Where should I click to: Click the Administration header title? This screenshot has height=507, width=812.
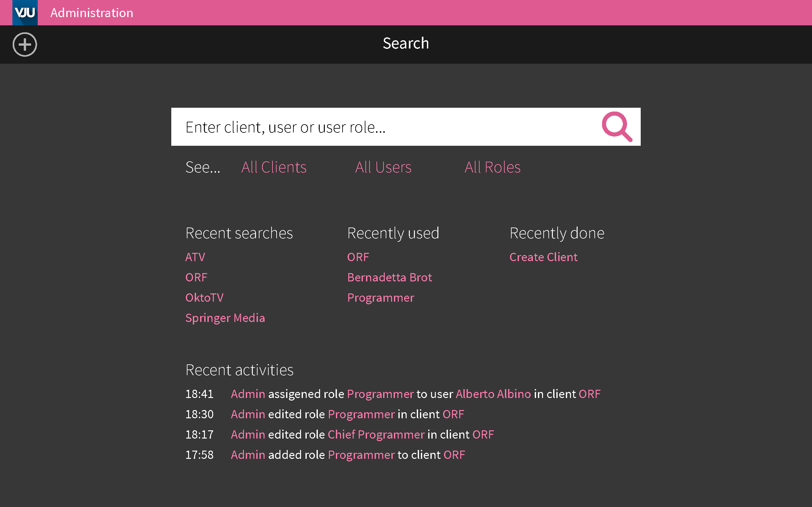pos(92,13)
